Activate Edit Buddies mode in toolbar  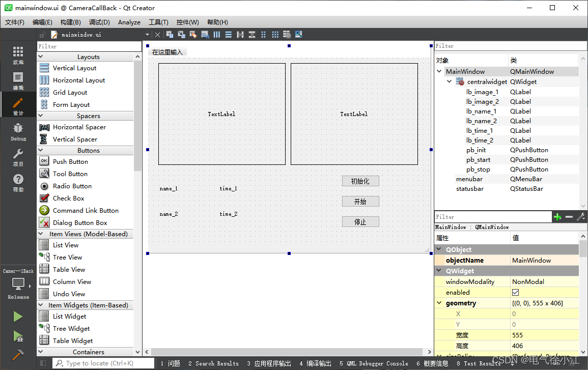click(193, 35)
